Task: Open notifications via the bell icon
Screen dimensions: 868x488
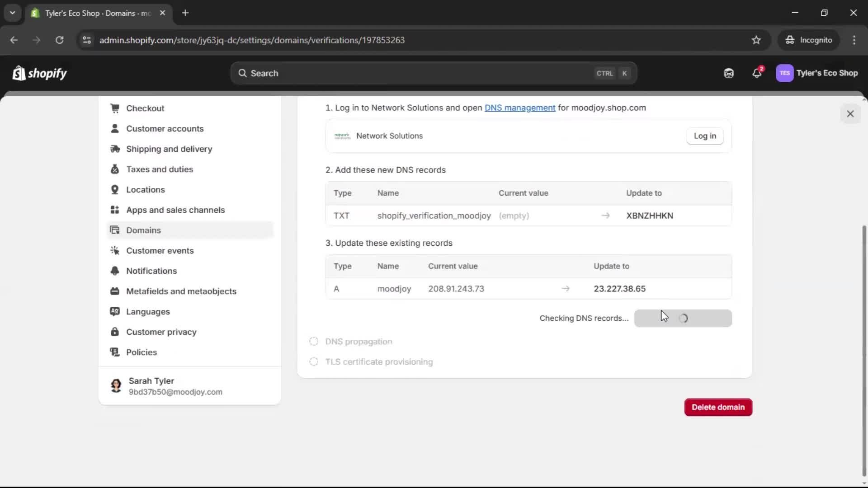Action: pyautogui.click(x=757, y=73)
